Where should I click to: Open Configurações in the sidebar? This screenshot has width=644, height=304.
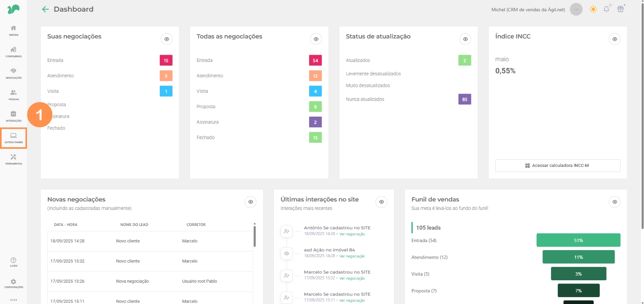[x=13, y=283]
